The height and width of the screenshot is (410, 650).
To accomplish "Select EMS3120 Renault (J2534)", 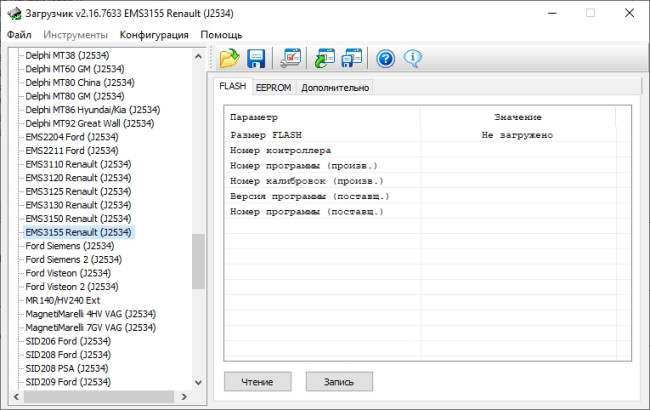I will pyautogui.click(x=78, y=178).
